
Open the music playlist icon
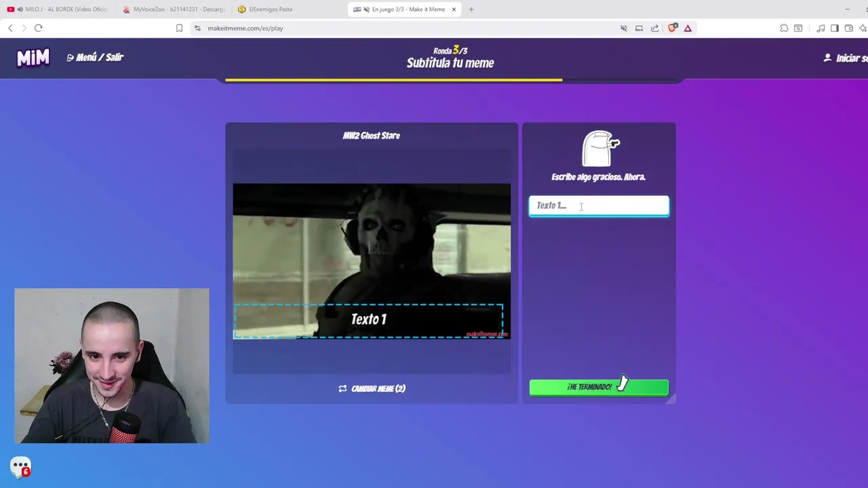[821, 28]
